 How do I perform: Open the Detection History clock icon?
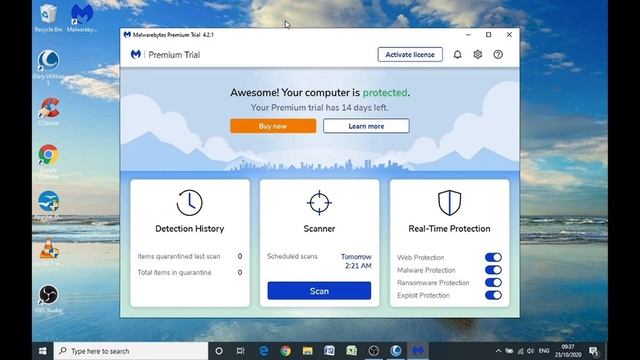point(189,202)
